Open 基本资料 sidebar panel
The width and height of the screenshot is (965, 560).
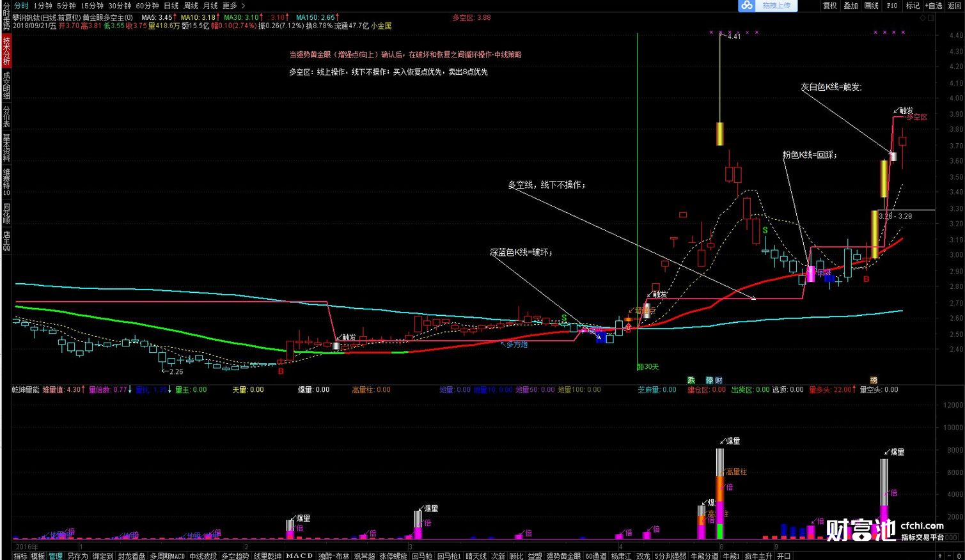click(6, 148)
